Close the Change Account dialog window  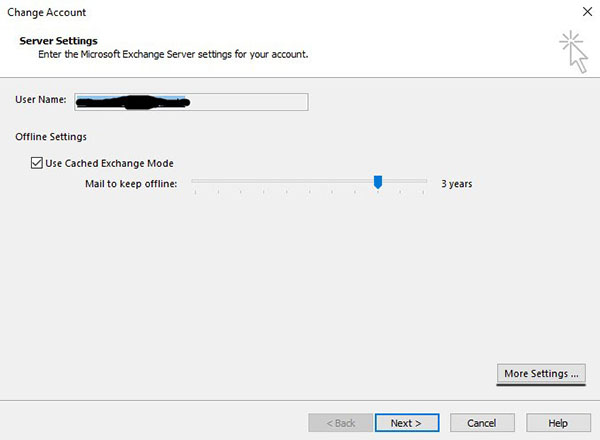(584, 13)
